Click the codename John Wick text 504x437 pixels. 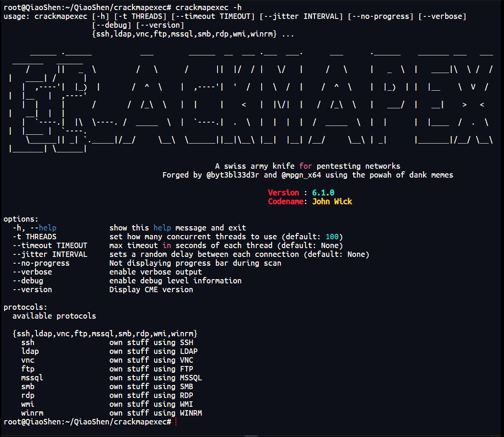332,201
